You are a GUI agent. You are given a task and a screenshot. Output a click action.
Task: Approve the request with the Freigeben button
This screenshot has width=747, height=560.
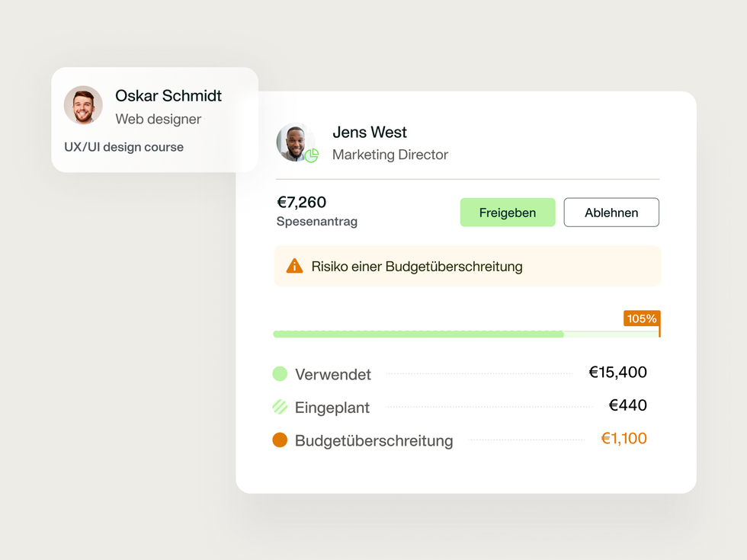click(x=508, y=213)
